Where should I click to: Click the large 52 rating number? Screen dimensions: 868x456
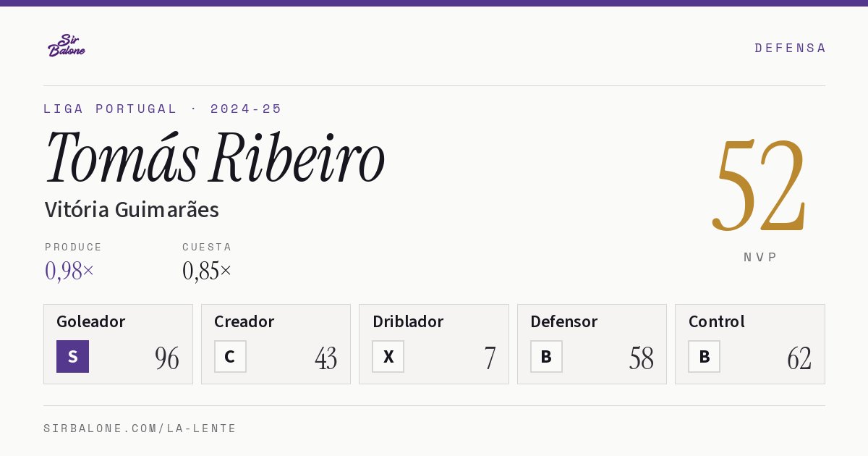coord(759,185)
